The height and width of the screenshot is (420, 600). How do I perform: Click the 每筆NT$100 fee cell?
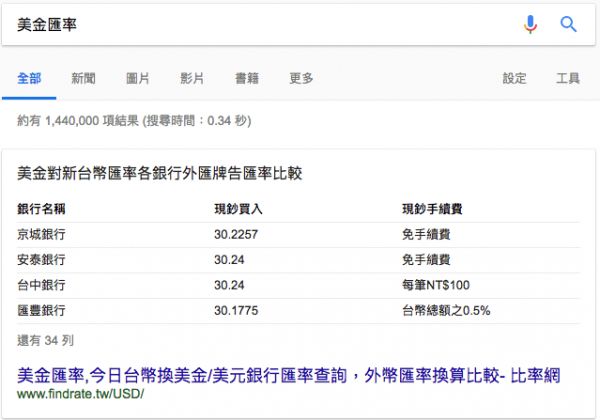(436, 285)
